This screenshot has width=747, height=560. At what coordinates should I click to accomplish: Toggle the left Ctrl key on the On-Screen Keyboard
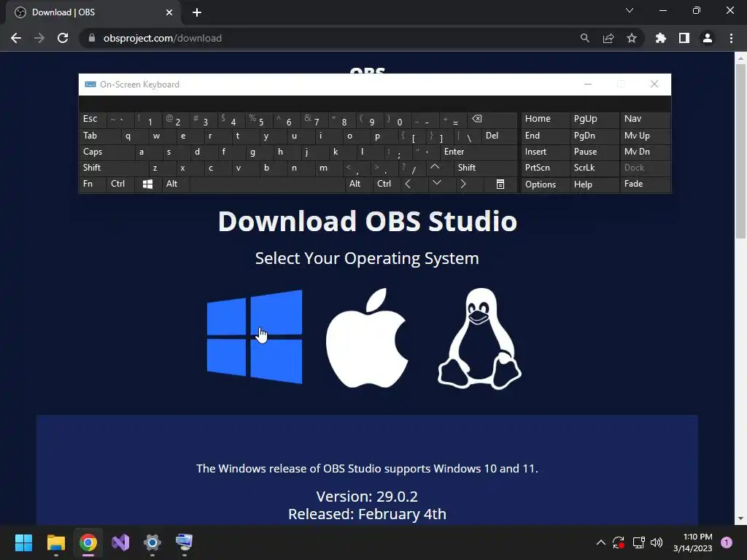(120, 184)
